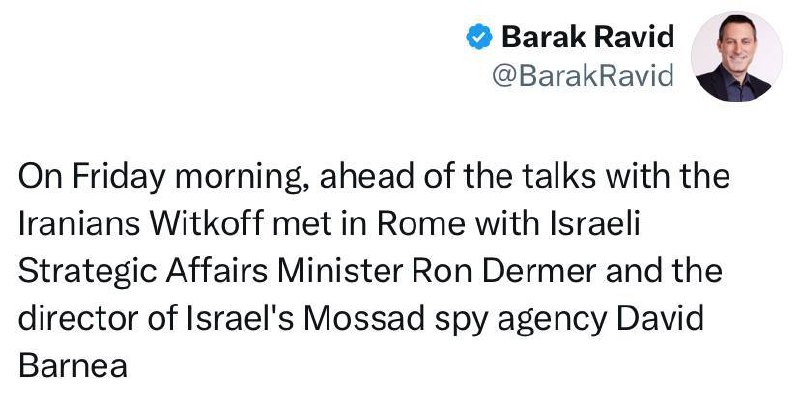Screen dimensions: 800x407
Task: Click the blue verified badge
Action: click(x=480, y=38)
